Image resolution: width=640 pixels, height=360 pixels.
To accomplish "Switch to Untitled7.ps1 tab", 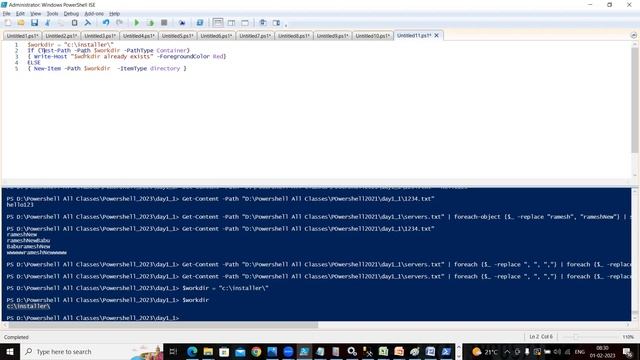I will (x=255, y=36).
